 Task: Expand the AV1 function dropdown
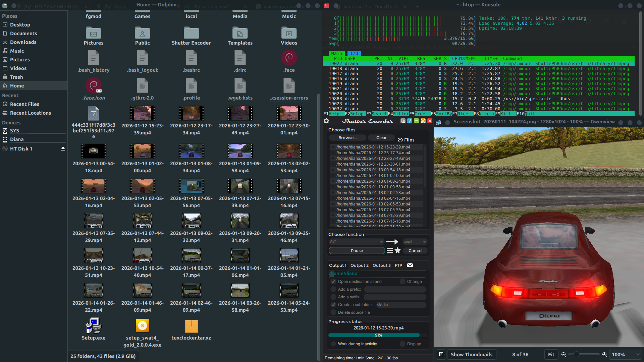(381, 241)
